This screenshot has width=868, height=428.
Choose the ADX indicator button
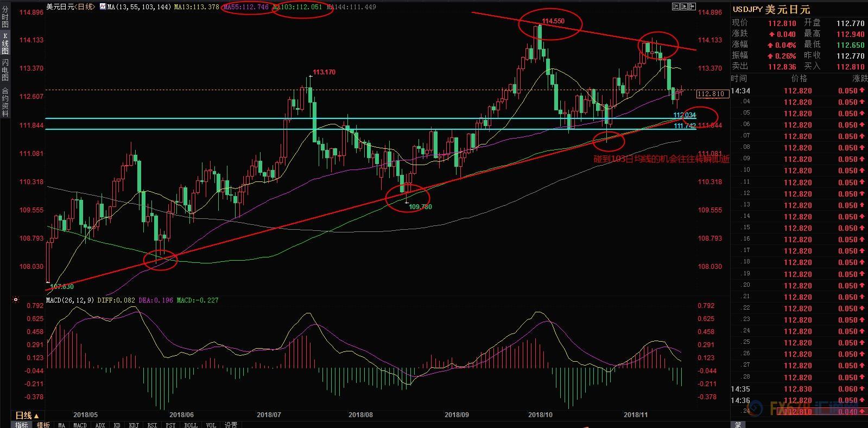(100, 425)
